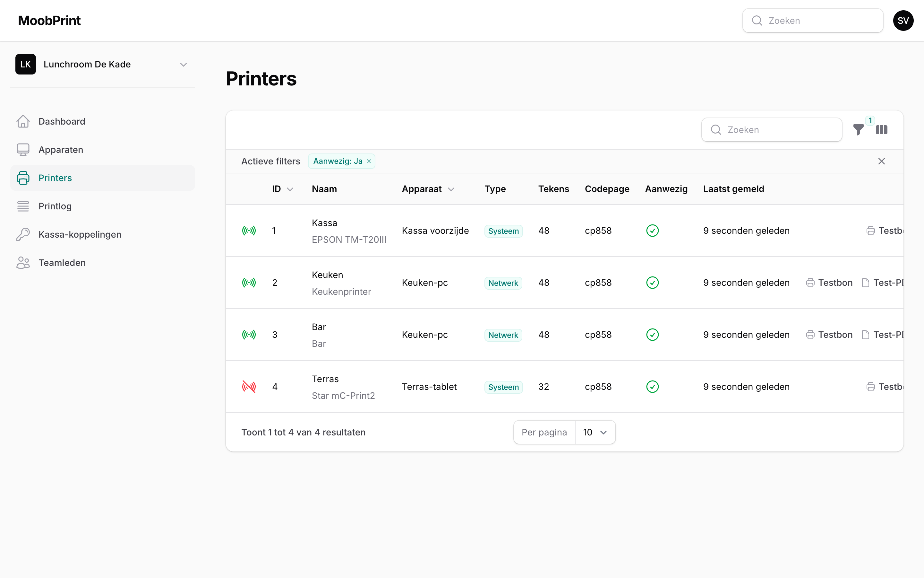Click the Aanwezig checkmark in Keuken row
The height and width of the screenshot is (578, 924).
(x=652, y=283)
